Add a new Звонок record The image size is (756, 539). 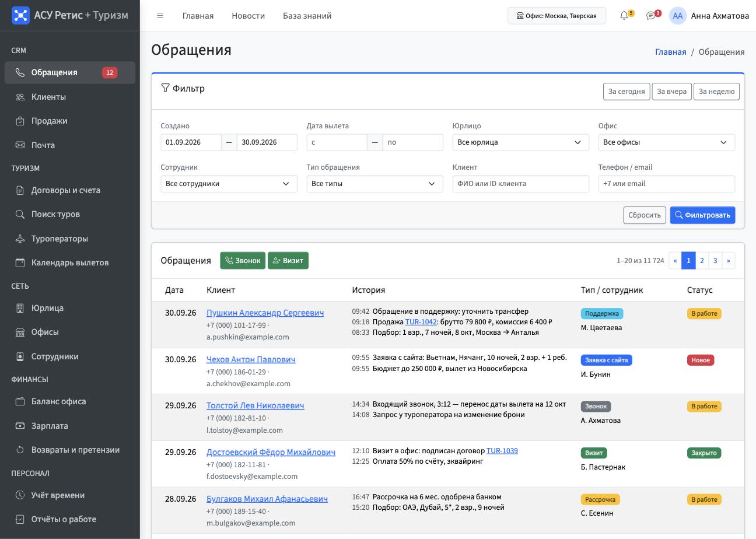coord(243,261)
